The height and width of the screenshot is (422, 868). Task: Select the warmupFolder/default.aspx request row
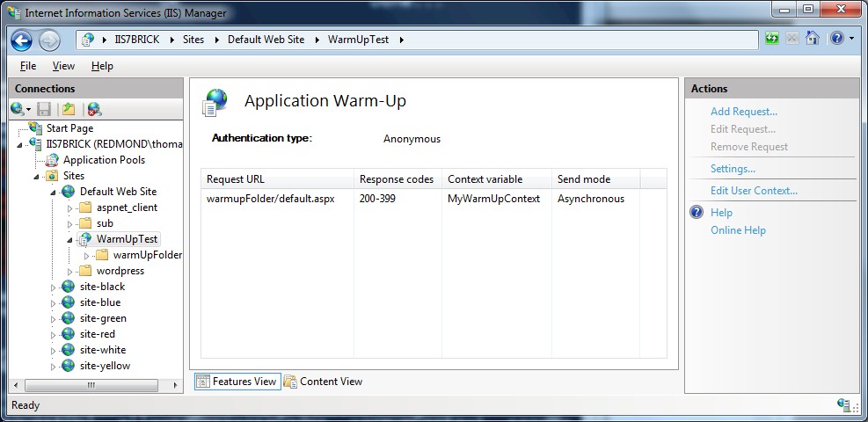pos(434,199)
